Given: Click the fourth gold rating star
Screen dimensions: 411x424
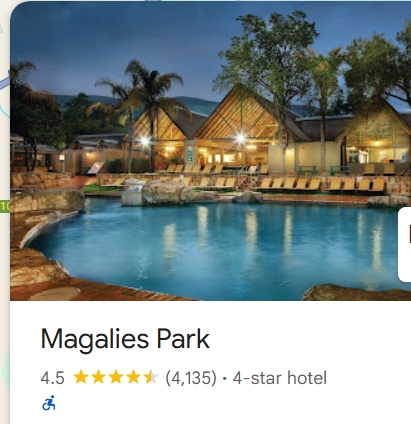Looking at the screenshot, I should click(133, 377).
